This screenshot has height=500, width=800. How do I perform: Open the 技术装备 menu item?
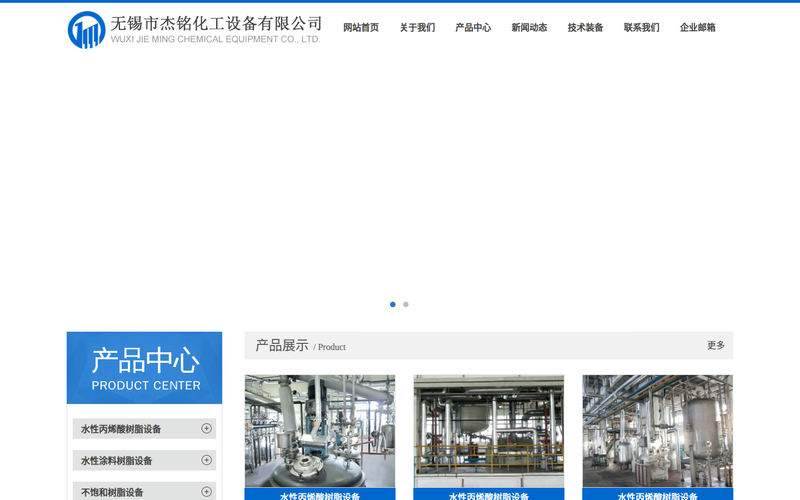[x=585, y=28]
